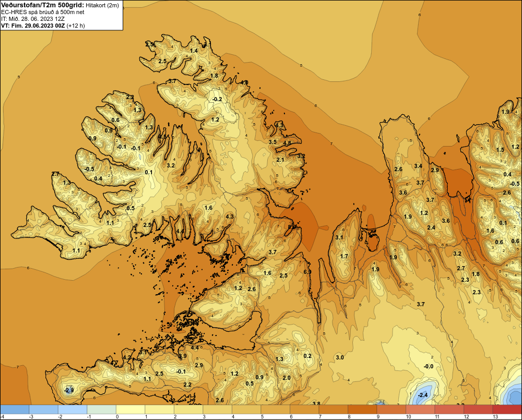Viewport: 522px width, 420px height.
Task: Click the legend color band between 5 and 6
Action: coord(275,410)
